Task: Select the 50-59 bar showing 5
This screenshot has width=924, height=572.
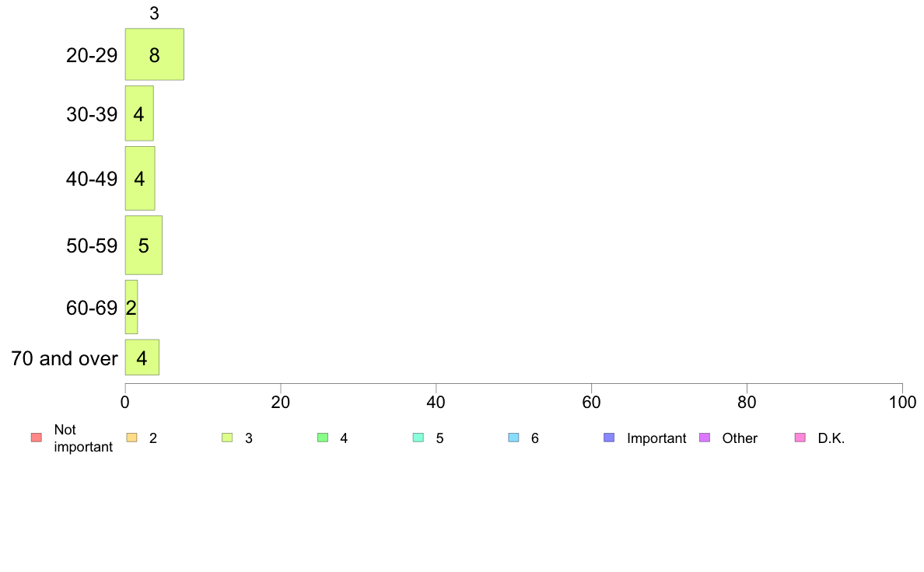Action: [x=143, y=245]
